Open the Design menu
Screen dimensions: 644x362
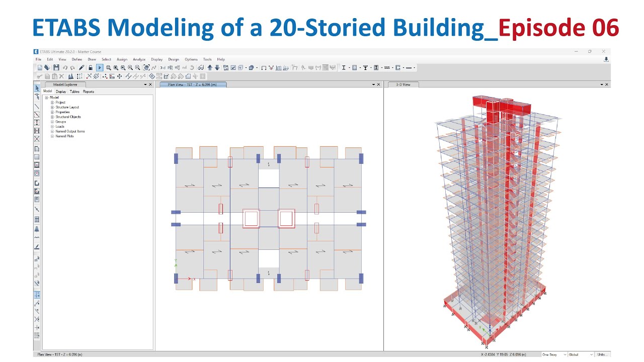[174, 59]
